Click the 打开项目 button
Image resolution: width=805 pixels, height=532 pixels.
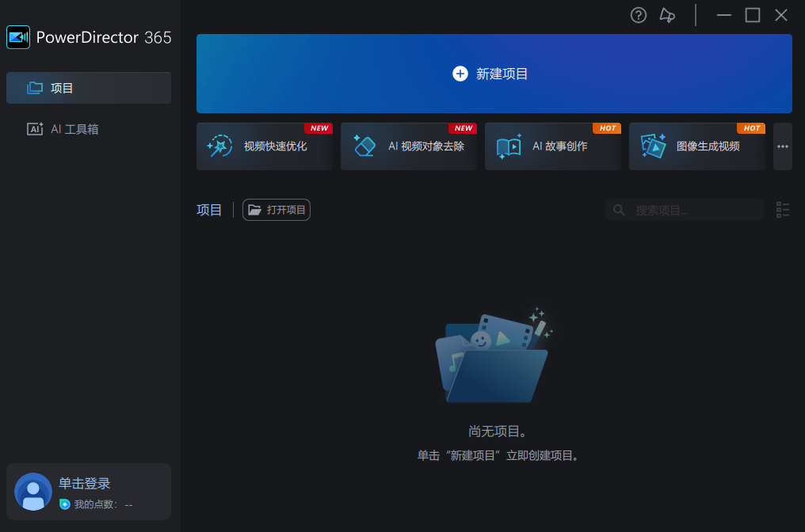277,210
